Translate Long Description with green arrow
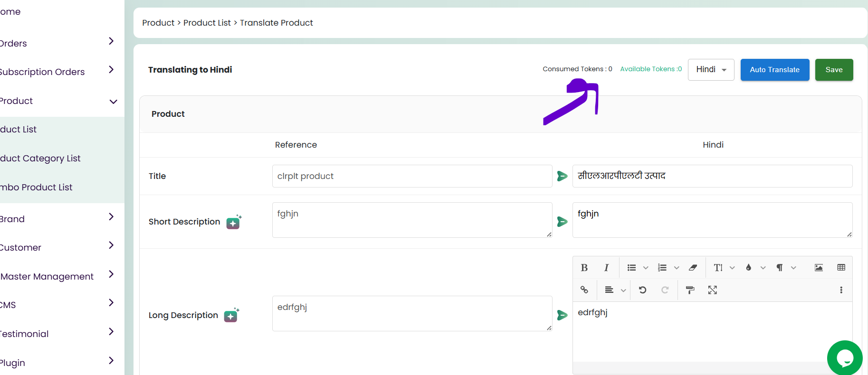This screenshot has width=868, height=375. pyautogui.click(x=563, y=315)
